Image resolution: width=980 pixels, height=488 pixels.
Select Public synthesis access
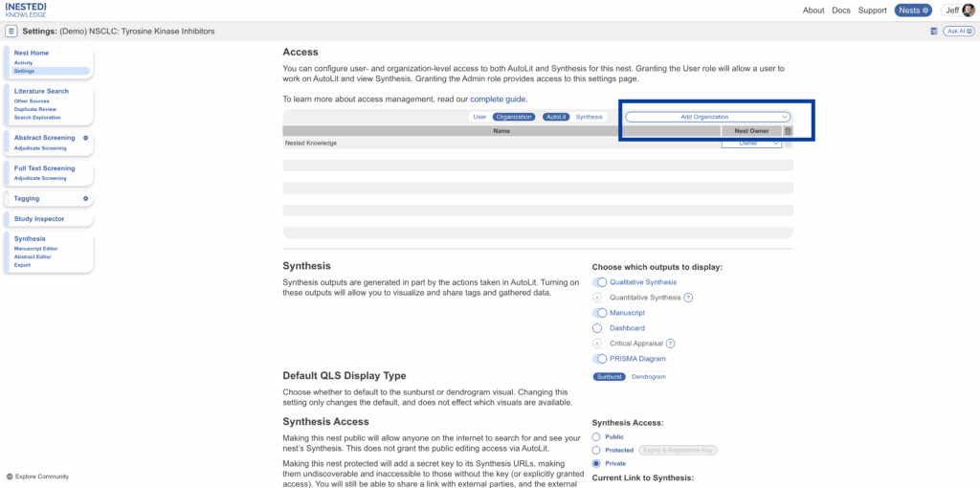coord(597,436)
